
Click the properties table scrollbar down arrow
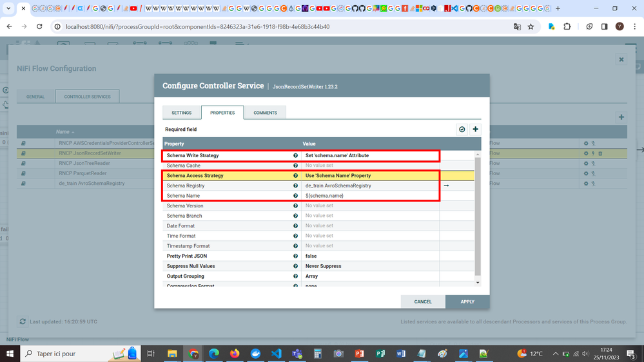[478, 282]
